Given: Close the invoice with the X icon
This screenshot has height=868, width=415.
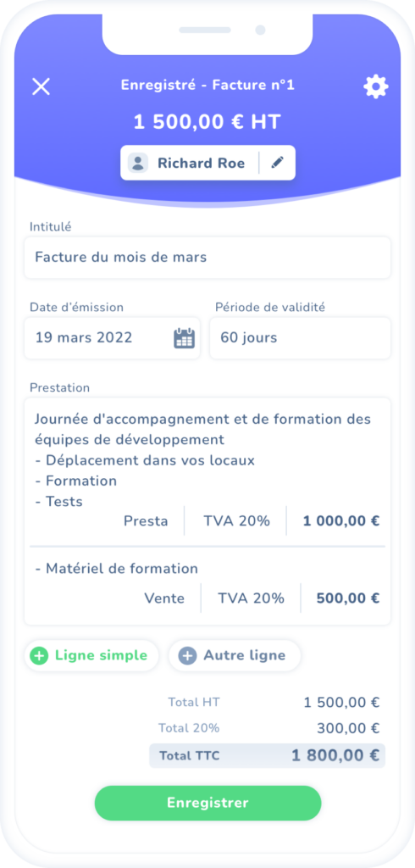Looking at the screenshot, I should (x=41, y=86).
